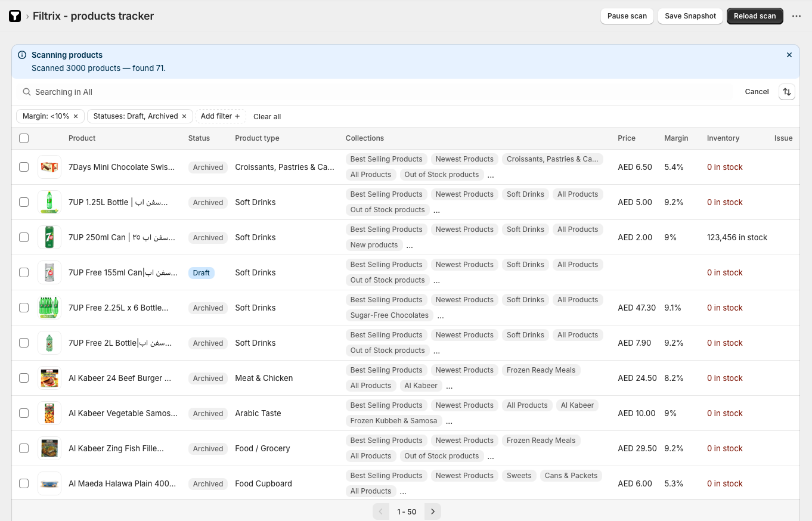Screen dimensions: 812x521
Task: Click the search magnifier icon
Action: 27,92
